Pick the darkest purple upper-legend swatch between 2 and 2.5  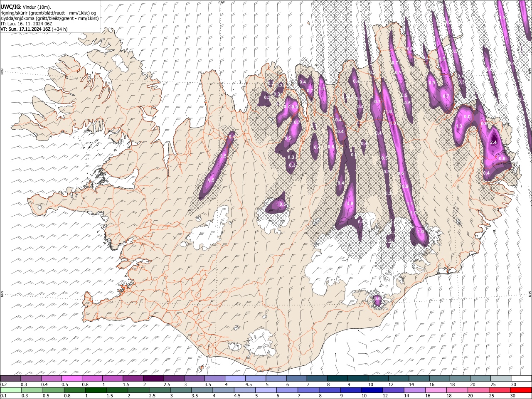click(153, 378)
